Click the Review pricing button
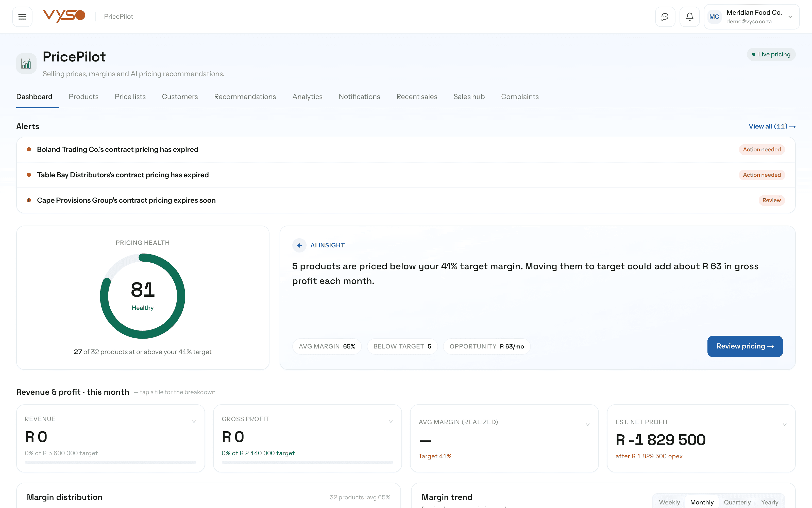 (745, 346)
